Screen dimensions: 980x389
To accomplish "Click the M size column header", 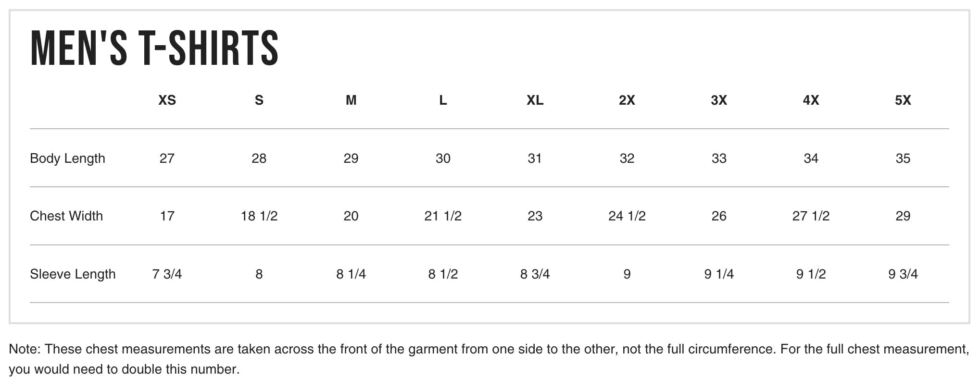I will click(351, 100).
